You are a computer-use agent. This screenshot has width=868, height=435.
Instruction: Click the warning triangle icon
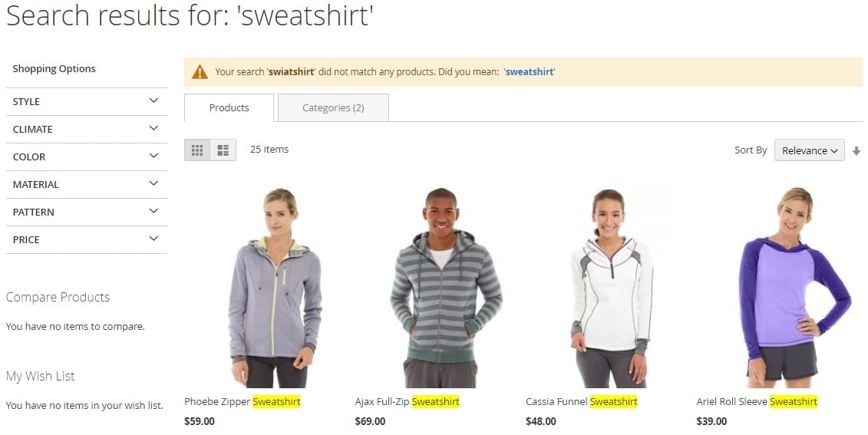(200, 72)
